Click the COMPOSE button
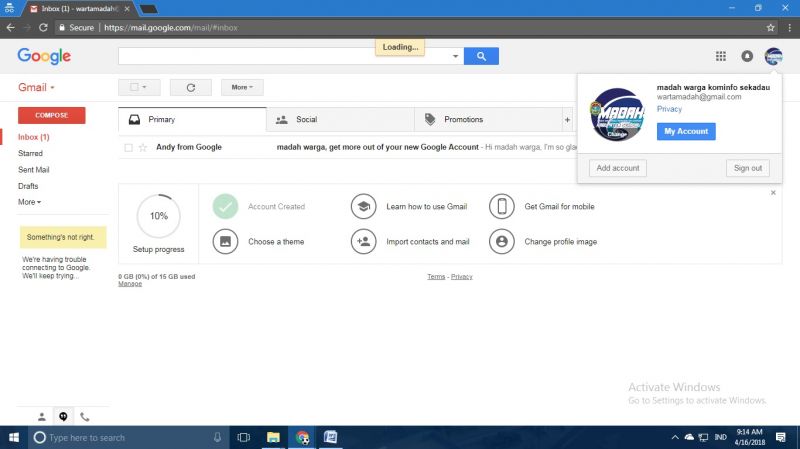Screen dimensions: 800x449 tap(52, 115)
